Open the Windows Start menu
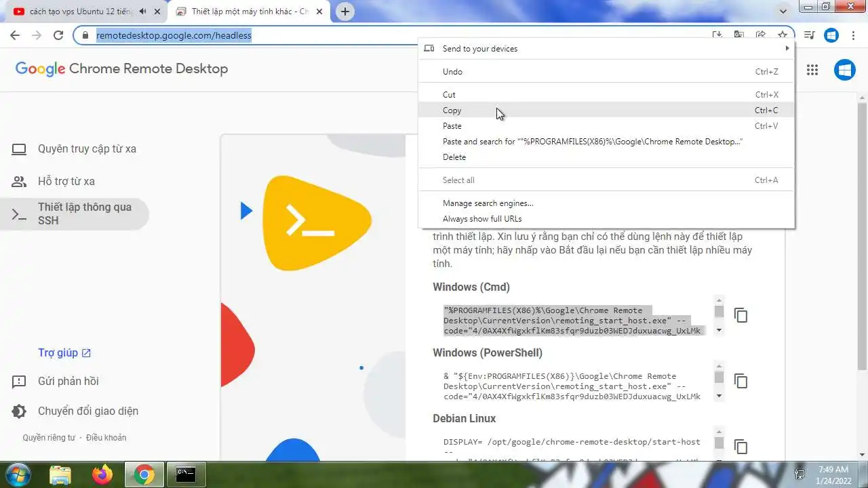The image size is (868, 488). tap(17, 474)
